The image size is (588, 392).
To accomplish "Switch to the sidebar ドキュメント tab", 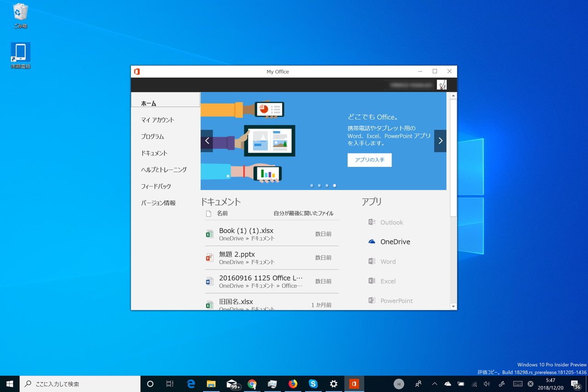I will 154,153.
